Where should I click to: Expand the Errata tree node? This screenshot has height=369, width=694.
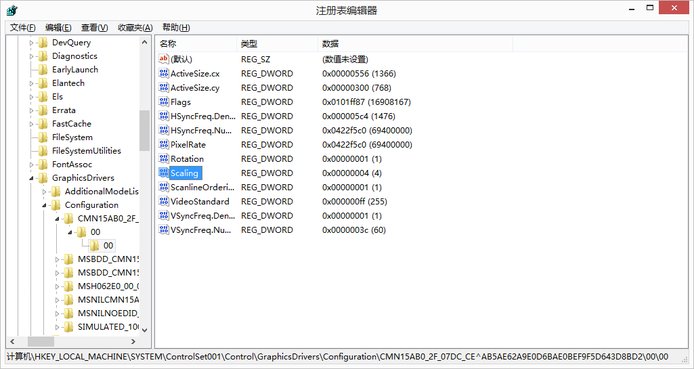pos(31,111)
